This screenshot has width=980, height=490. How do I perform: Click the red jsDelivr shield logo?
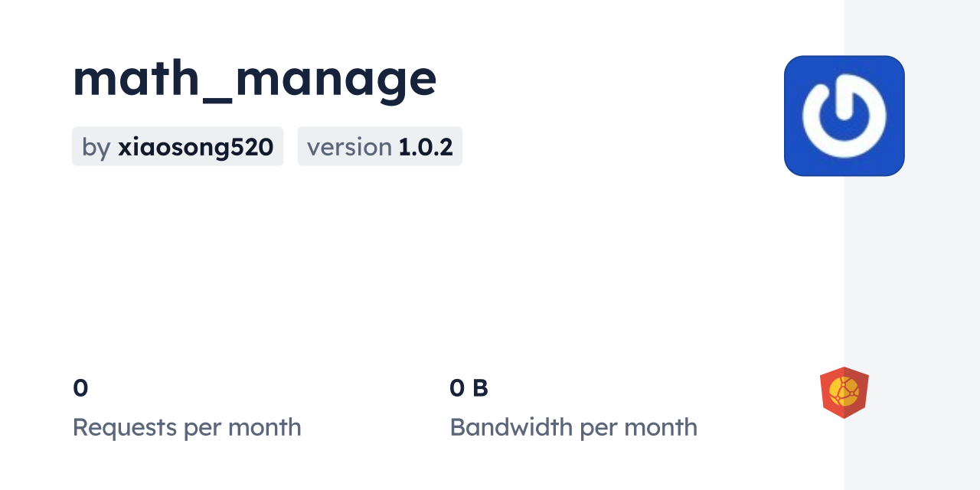click(844, 392)
